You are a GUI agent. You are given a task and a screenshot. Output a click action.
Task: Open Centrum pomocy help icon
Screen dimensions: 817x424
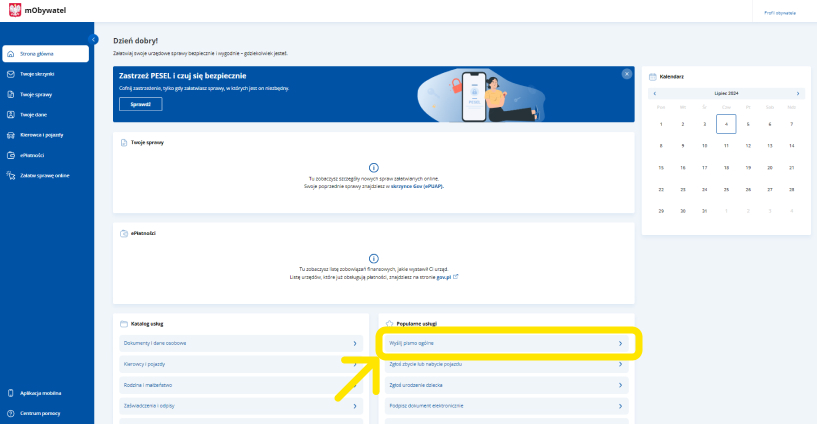(10, 412)
